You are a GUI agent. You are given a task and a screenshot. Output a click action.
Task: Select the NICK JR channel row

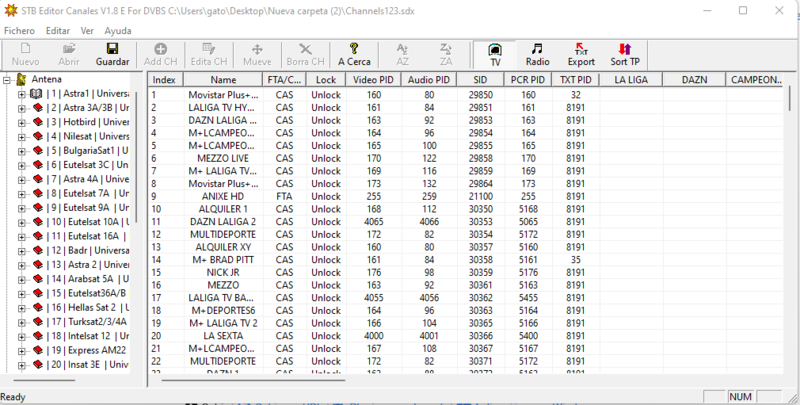[466, 272]
